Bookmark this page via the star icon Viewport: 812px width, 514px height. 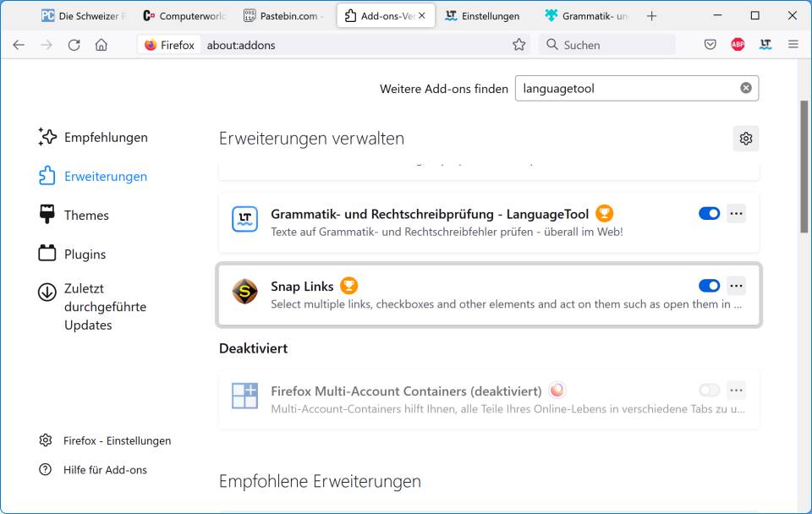(518, 45)
